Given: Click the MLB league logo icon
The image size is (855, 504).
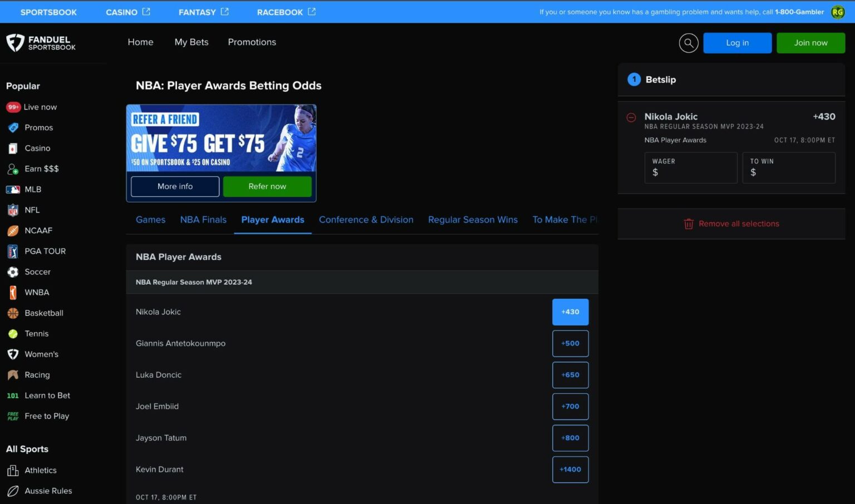Looking at the screenshot, I should pos(13,189).
